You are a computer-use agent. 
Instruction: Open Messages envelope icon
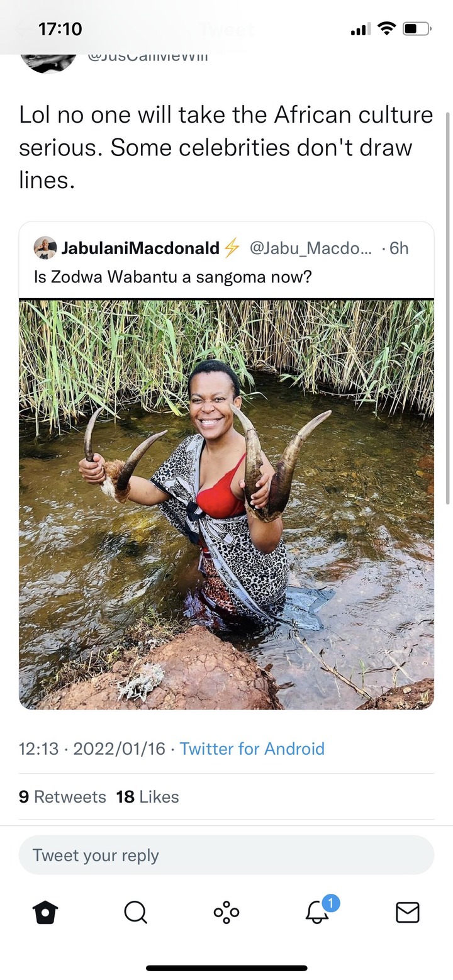point(408,912)
